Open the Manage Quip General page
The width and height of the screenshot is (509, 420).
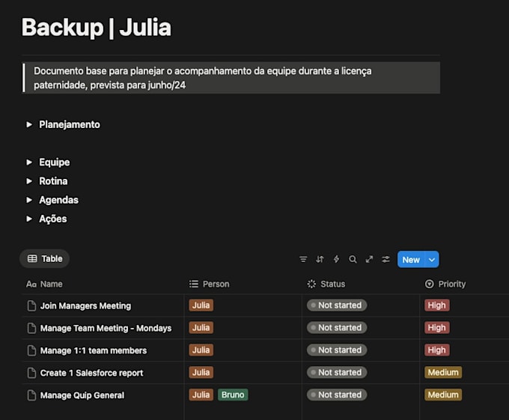pyautogui.click(x=82, y=395)
